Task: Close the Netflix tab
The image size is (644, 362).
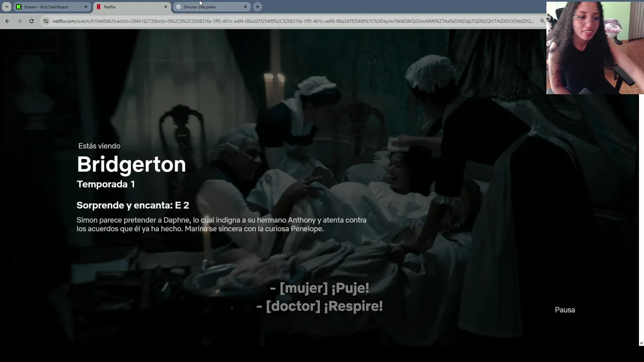Action: coord(166,7)
